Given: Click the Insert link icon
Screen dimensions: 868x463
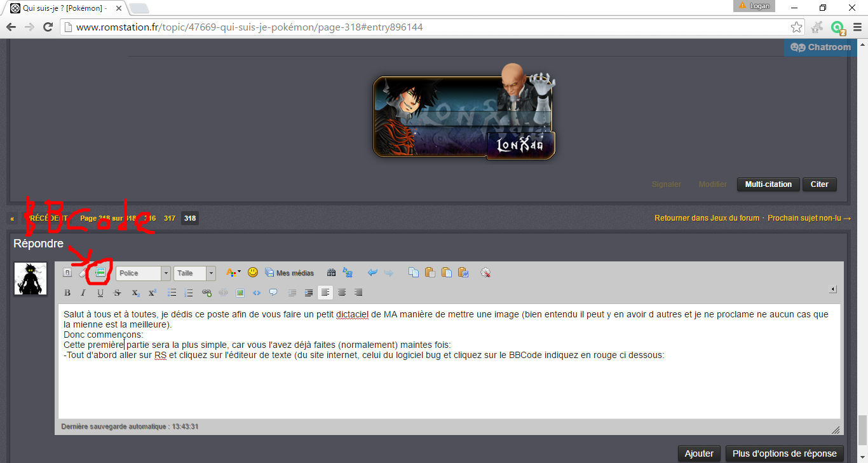Looking at the screenshot, I should (207, 293).
